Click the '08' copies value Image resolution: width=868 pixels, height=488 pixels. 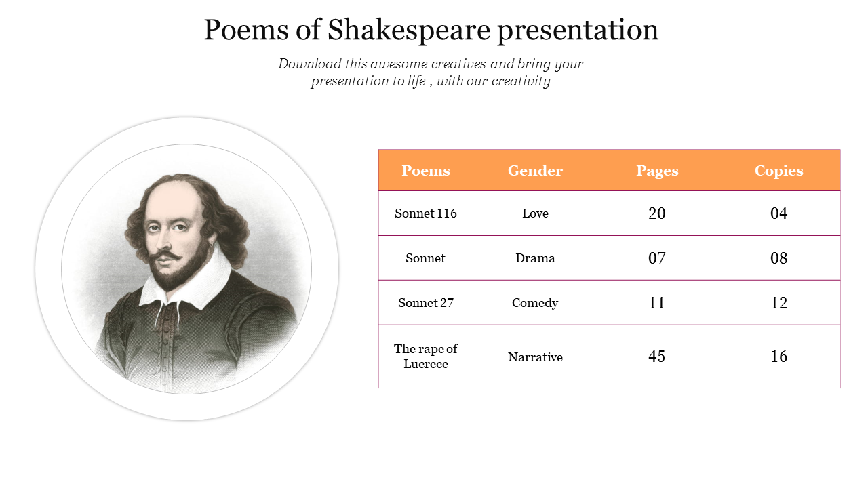coord(778,258)
